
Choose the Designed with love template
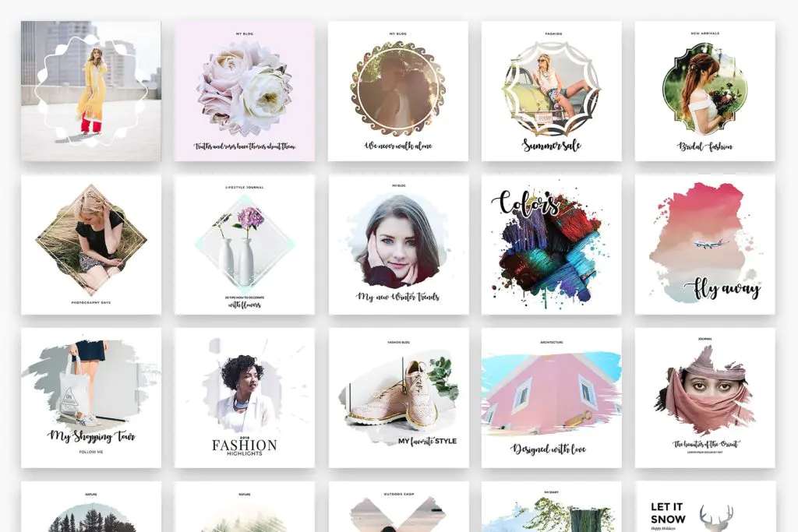(551, 398)
